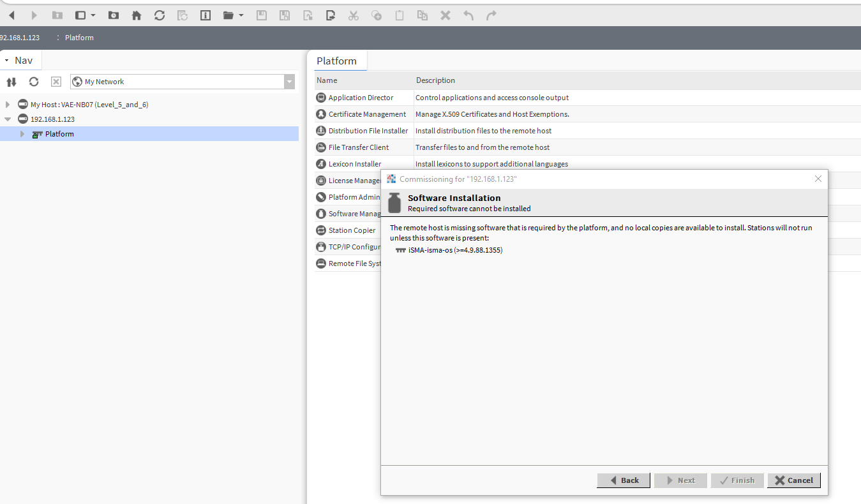Click the Home toolbar icon

click(x=137, y=15)
